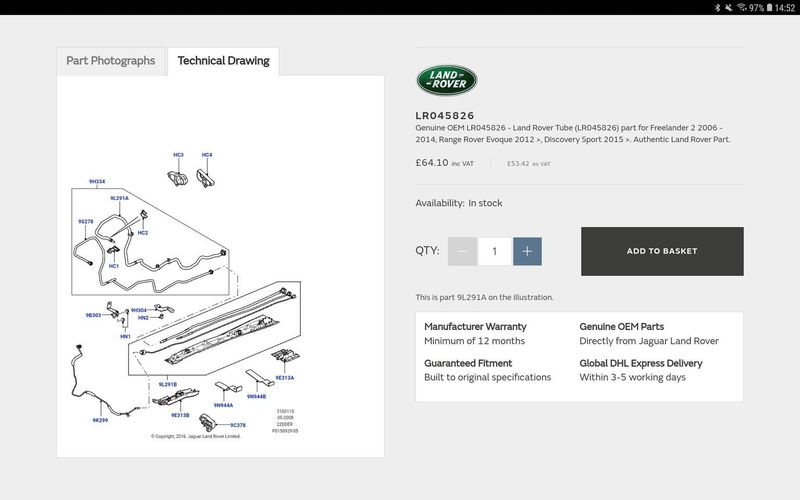This screenshot has width=800, height=500.
Task: Open the Part Photographs tab
Action: pos(111,61)
